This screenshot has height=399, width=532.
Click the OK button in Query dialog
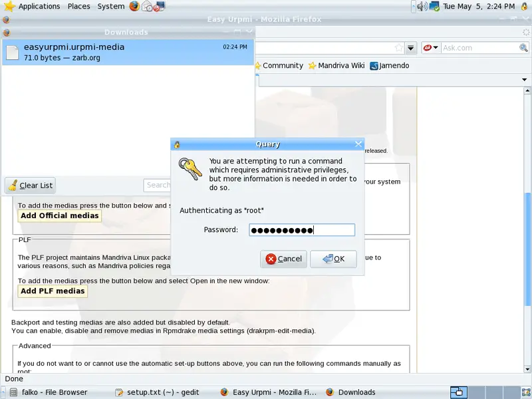tap(333, 259)
